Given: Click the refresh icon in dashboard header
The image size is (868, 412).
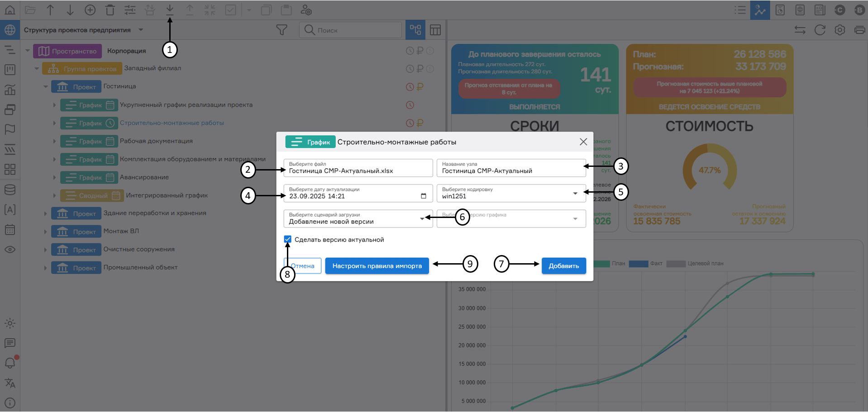Looking at the screenshot, I should (x=820, y=30).
